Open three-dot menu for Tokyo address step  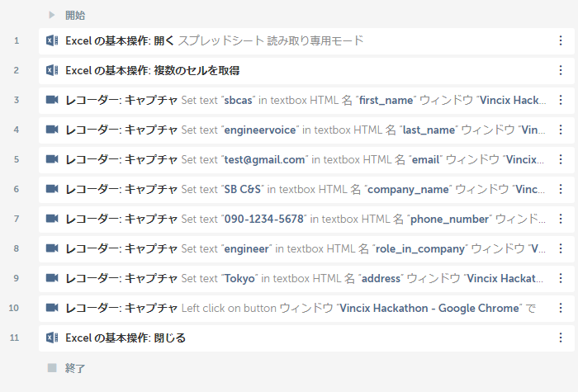(x=561, y=278)
